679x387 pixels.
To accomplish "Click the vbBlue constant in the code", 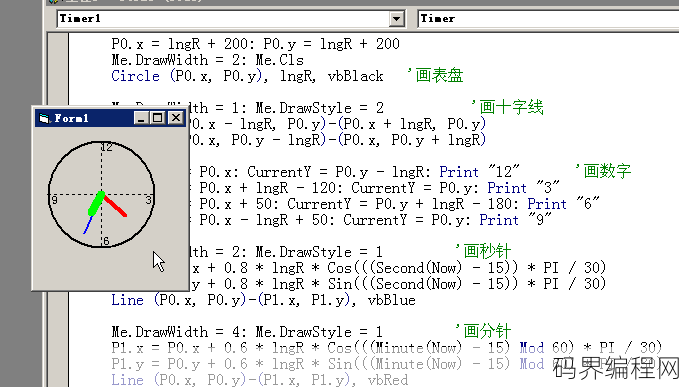I will click(391, 300).
